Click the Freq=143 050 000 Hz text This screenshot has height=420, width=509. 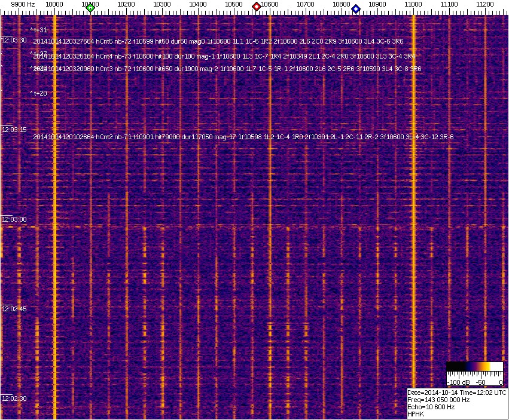438,400
